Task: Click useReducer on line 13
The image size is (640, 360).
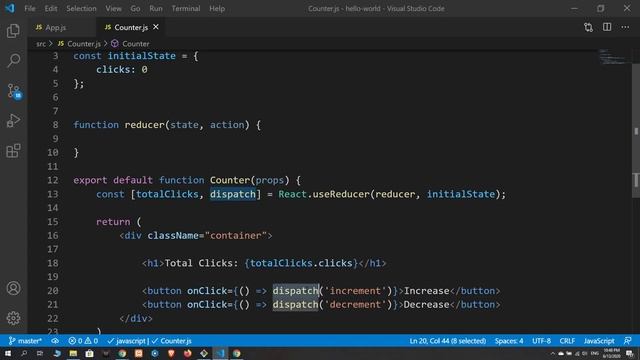Action: coord(341,194)
